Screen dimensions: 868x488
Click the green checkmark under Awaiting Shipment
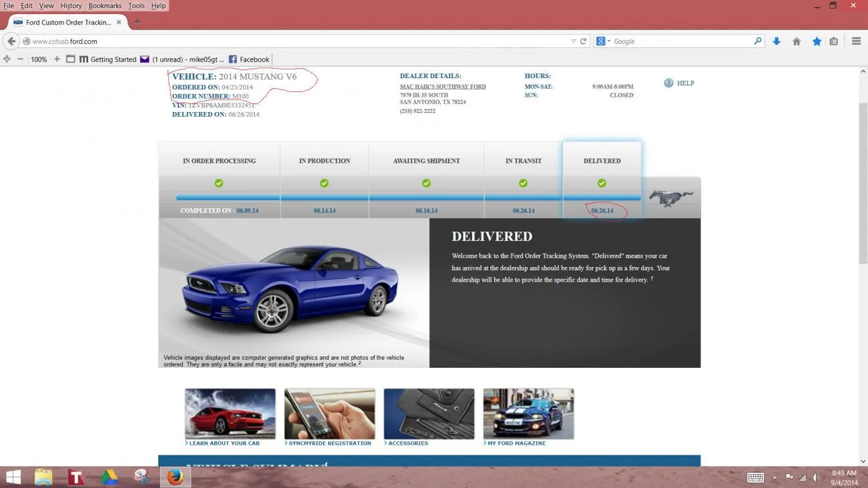(x=426, y=183)
